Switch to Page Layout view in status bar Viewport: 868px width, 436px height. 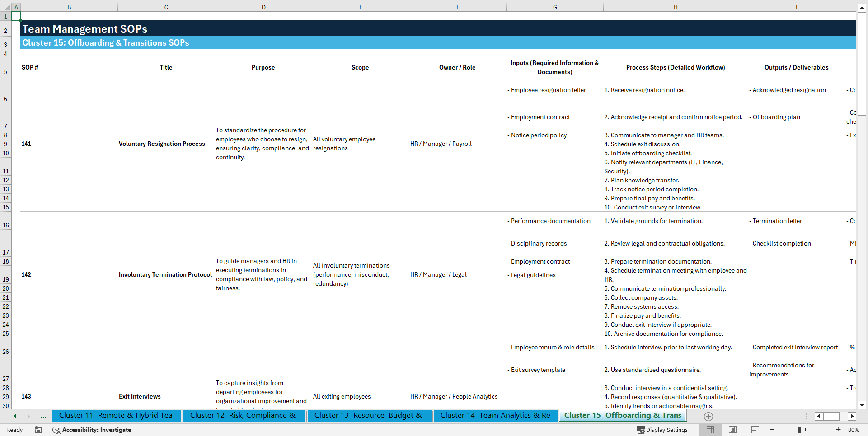click(732, 430)
